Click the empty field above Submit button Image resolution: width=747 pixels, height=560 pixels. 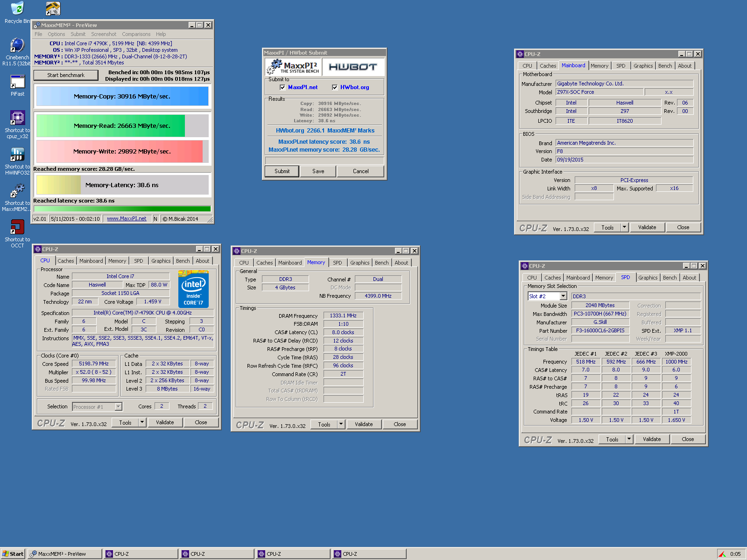[324, 160]
